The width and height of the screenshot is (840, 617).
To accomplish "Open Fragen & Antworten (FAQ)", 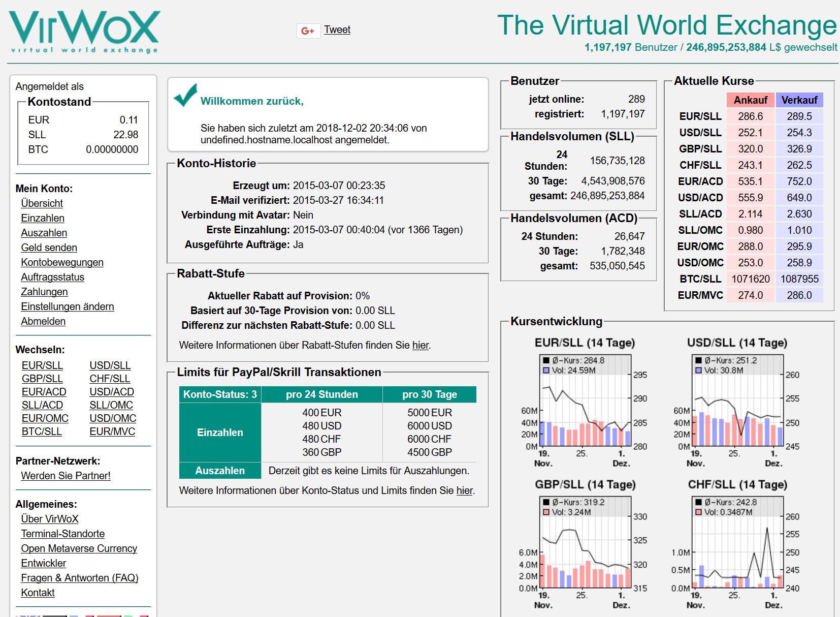I will 80,578.
